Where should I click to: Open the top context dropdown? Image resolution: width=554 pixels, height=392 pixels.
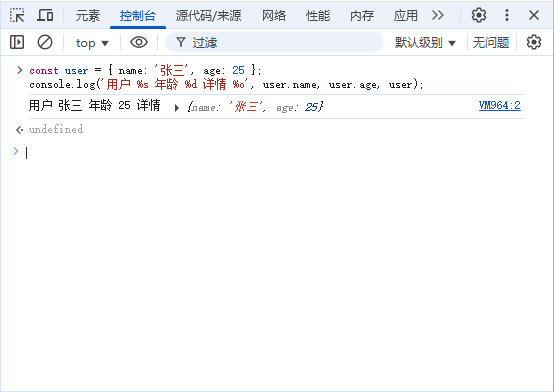(x=92, y=43)
